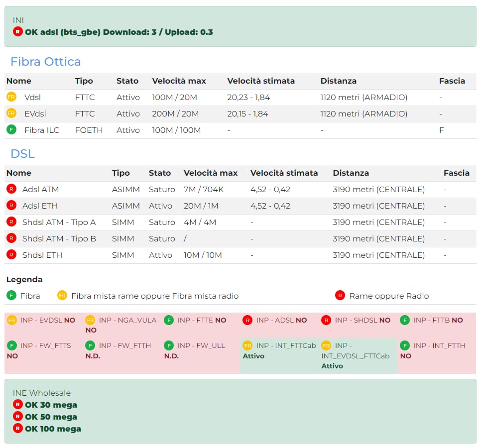Click the red R icon beside Shdsl ETH
Image resolution: width=484 pixels, height=448 pixels.
click(11, 255)
